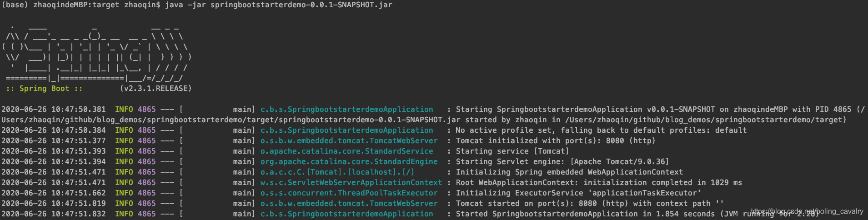Click the o.s.s.concurrent.ThreadPoolTaskExecutor logger name

click(349, 193)
